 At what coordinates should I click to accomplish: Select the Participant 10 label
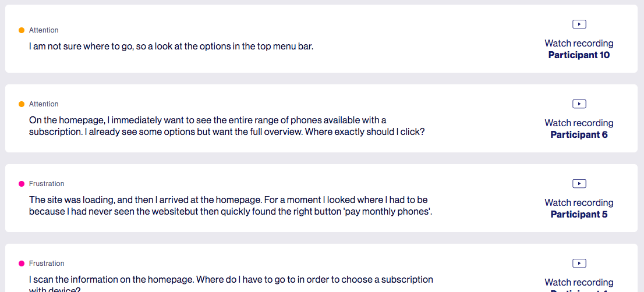(x=579, y=55)
